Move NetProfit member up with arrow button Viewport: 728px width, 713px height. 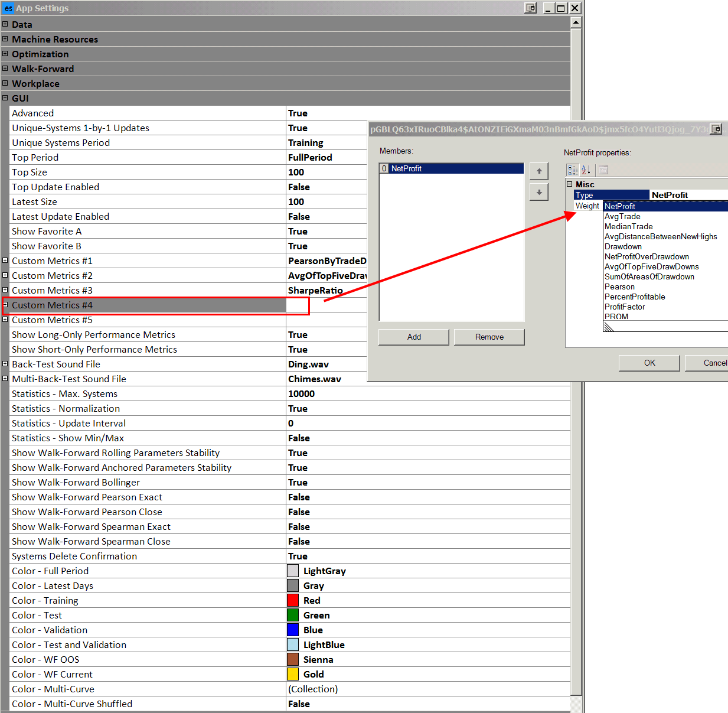pyautogui.click(x=538, y=171)
